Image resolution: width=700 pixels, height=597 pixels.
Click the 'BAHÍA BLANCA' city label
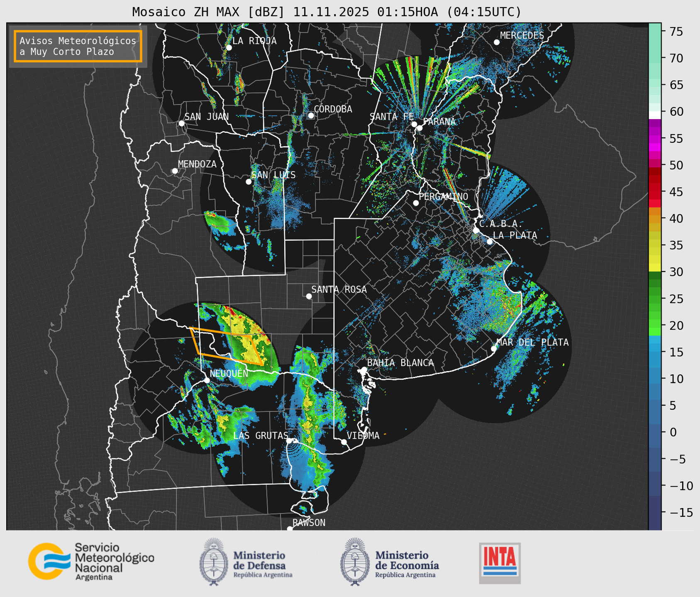(400, 363)
